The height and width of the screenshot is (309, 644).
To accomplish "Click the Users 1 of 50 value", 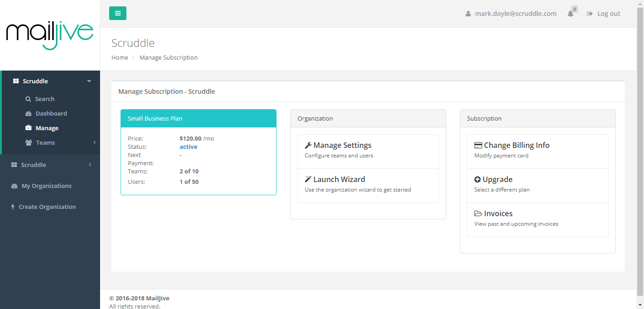I will click(189, 182).
